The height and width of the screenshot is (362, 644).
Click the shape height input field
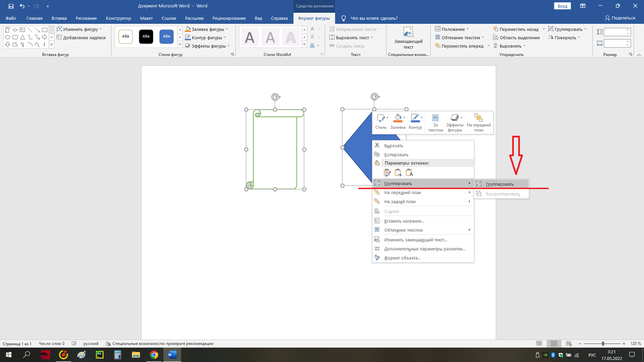click(618, 32)
